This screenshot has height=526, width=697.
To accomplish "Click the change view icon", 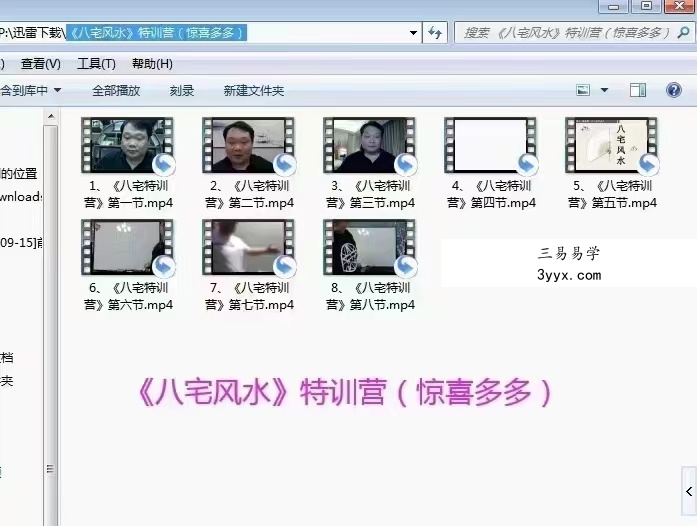I will click(x=583, y=90).
